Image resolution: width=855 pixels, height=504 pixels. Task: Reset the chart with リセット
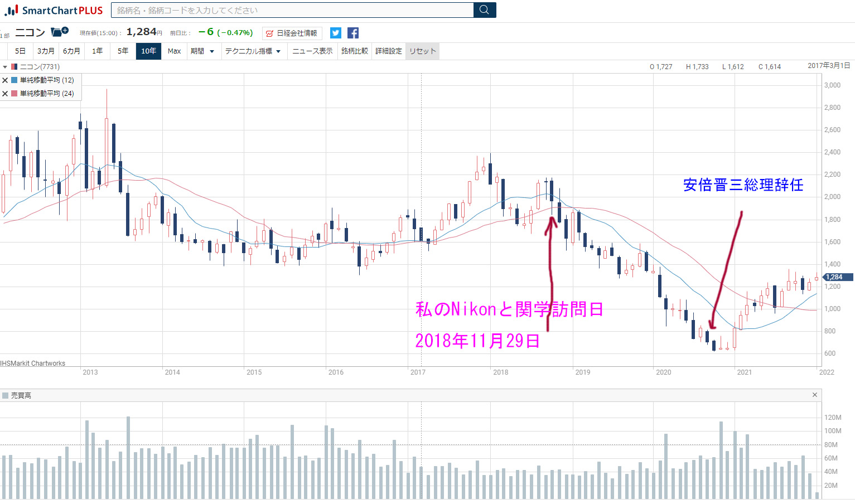point(423,51)
